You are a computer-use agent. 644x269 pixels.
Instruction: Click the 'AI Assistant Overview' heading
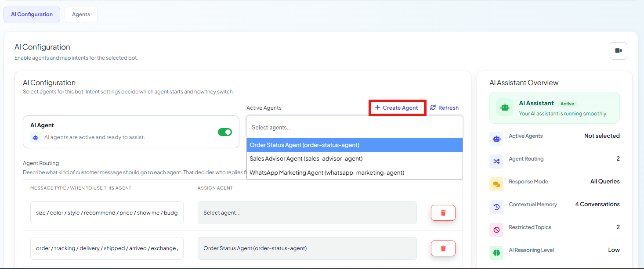524,82
